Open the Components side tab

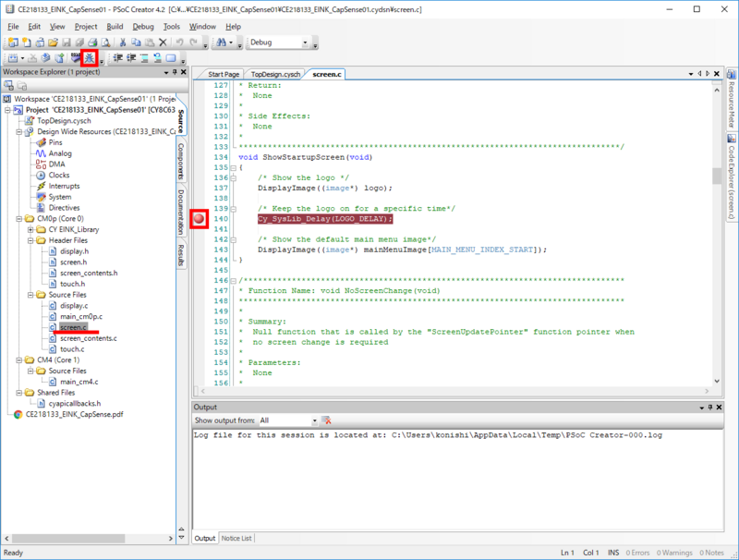pyautogui.click(x=181, y=161)
